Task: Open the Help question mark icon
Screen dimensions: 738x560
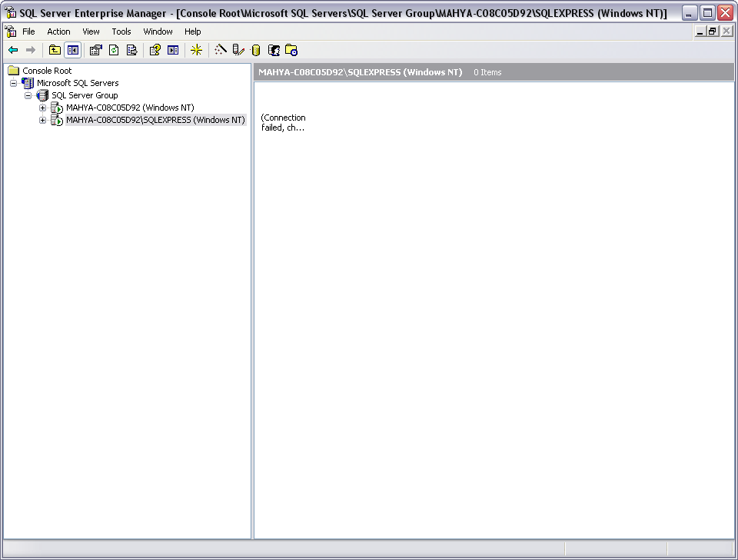Action: (x=155, y=50)
